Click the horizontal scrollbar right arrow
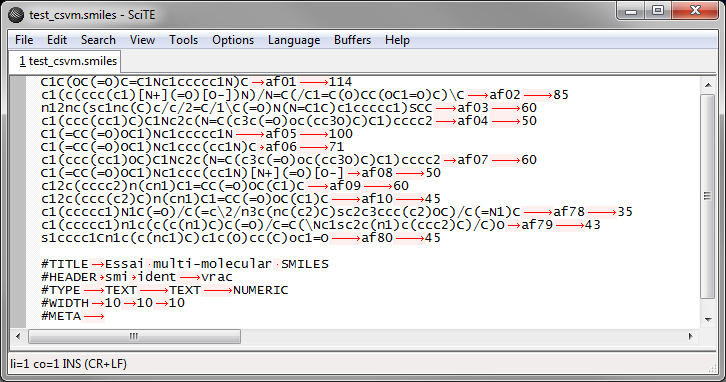This screenshot has width=726, height=382. 691,337
